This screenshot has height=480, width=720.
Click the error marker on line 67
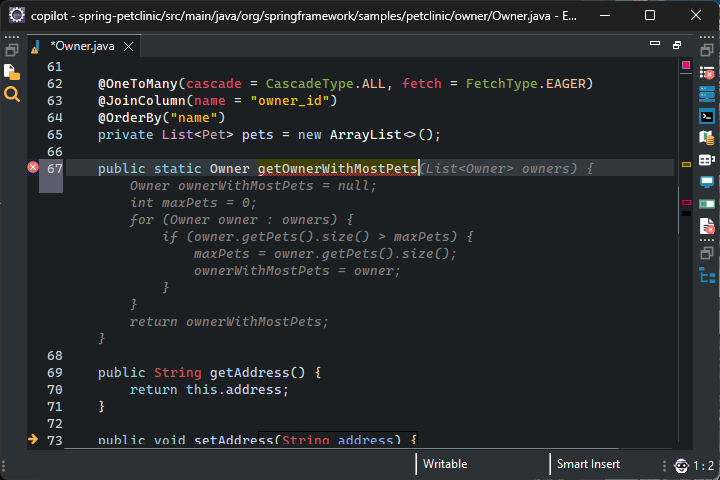[x=33, y=167]
